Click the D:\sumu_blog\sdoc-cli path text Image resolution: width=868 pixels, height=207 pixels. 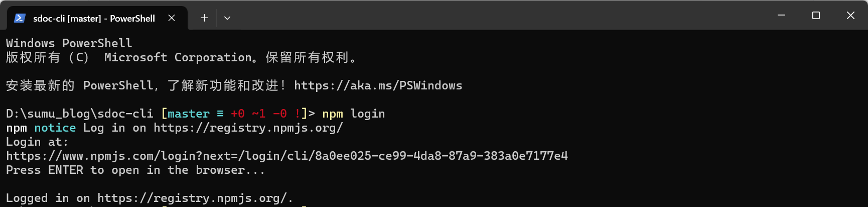coord(80,114)
